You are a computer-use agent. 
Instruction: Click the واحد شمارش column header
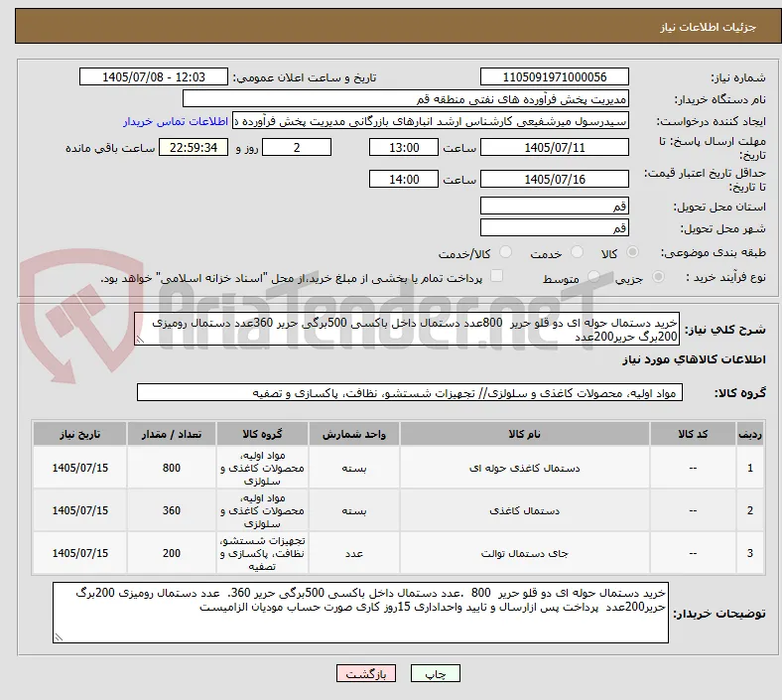tap(354, 434)
